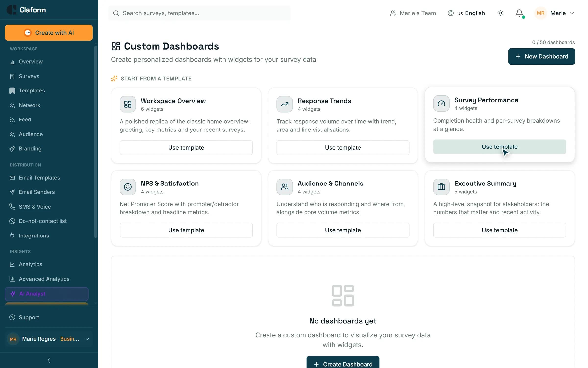Image resolution: width=588 pixels, height=368 pixels.
Task: Toggle the light/dark theme sun icon
Action: (x=501, y=13)
